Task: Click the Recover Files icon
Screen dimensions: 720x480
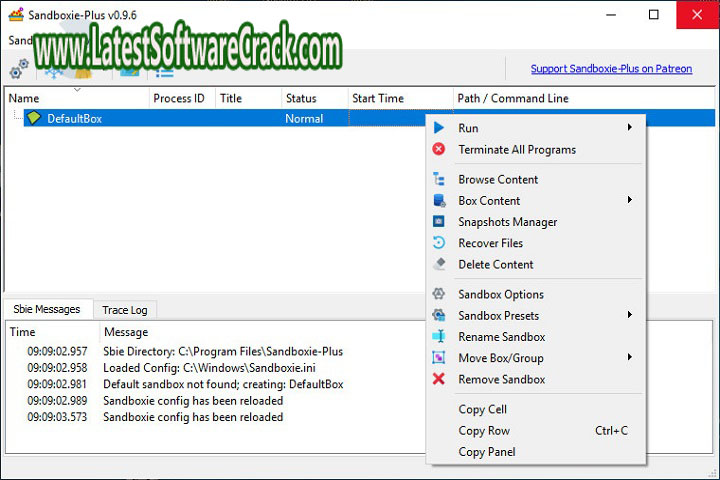Action: coord(439,243)
